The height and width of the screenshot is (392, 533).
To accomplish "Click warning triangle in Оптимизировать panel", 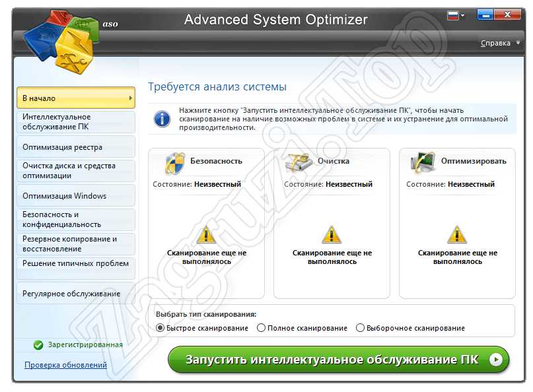I will pos(457,235).
